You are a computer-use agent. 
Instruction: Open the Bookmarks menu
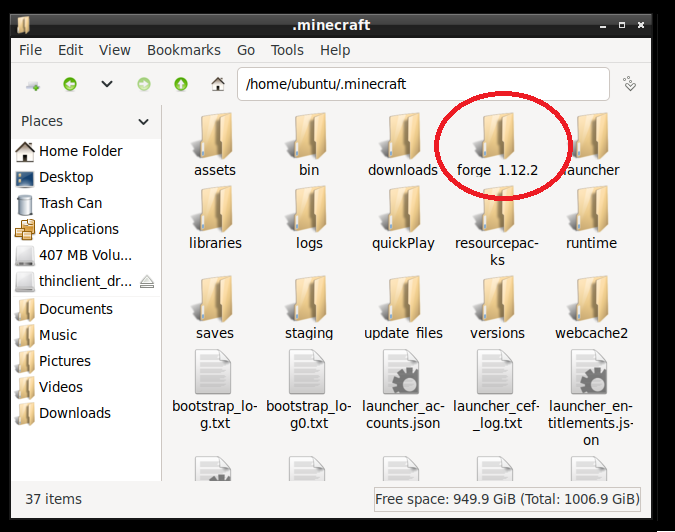[x=184, y=50]
